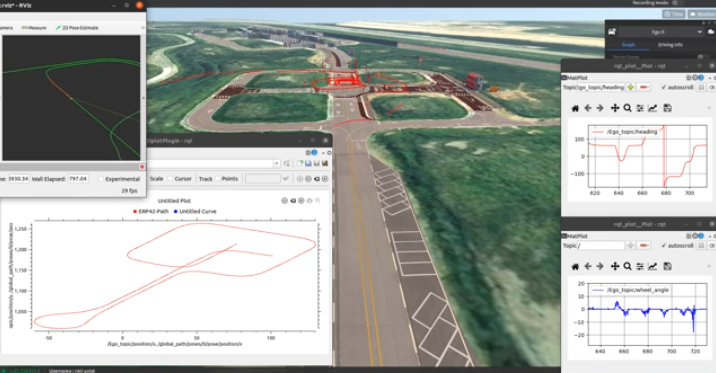Apply checkmark next to multiplot input field
This screenshot has width=716, height=373.
click(x=286, y=179)
